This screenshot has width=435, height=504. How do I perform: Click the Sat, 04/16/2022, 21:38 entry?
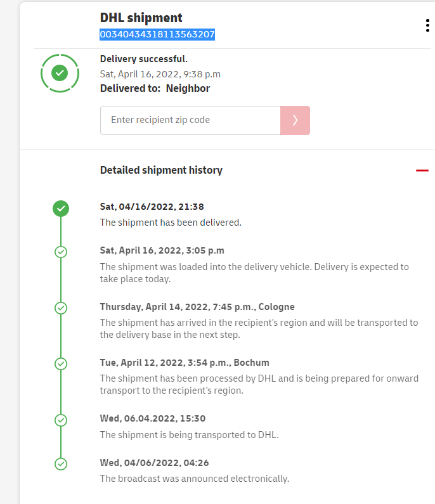tap(152, 207)
